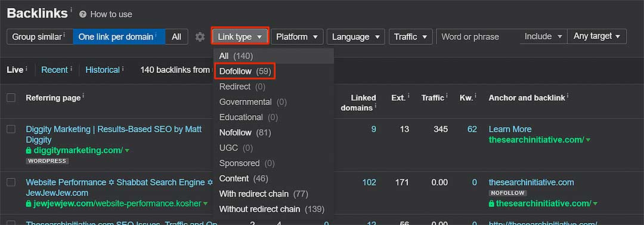Choose Content (46) option

274,178
